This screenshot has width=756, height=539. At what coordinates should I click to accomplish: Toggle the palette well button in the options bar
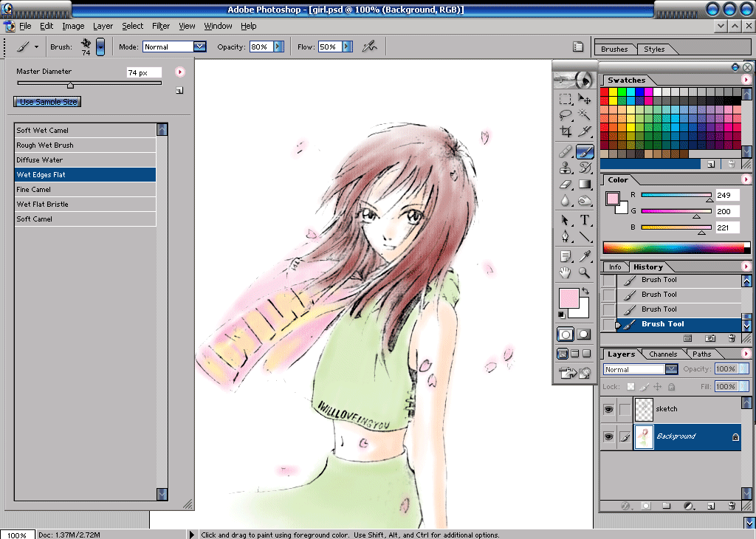click(x=577, y=47)
